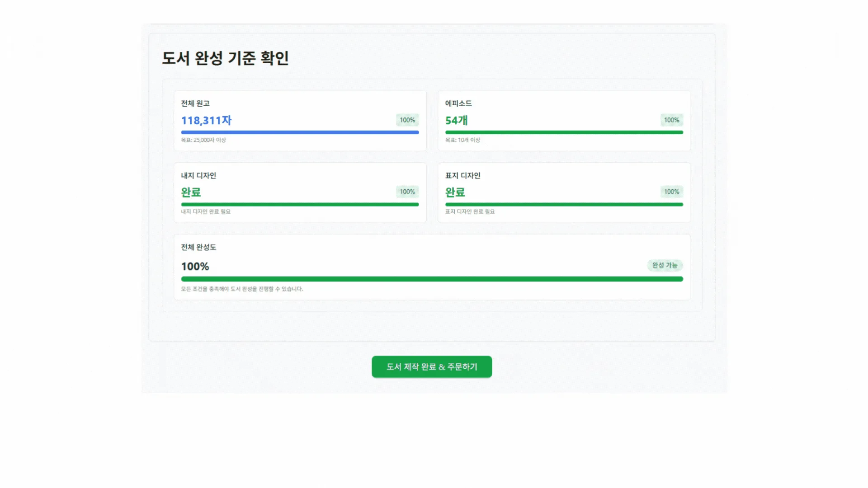Screen dimensions: 868x488
Task: Click the 54개 episode count
Action: [457, 120]
